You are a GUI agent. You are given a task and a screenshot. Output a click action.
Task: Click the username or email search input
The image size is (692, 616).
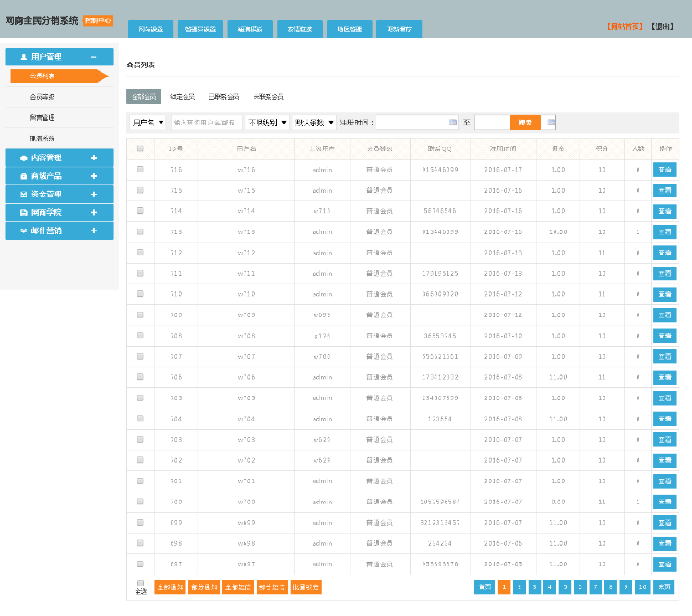coord(206,122)
